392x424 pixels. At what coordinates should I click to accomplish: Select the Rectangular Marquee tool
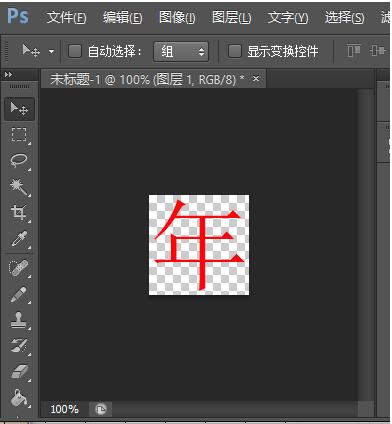click(19, 135)
